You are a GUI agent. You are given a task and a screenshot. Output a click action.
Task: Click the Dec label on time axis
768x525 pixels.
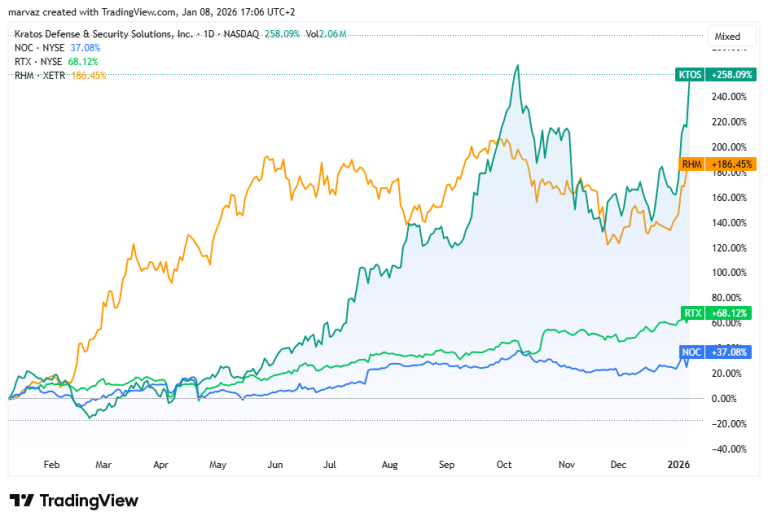click(x=618, y=464)
